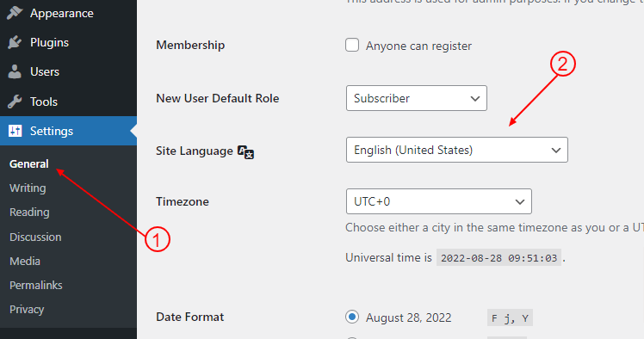The image size is (644, 339).
Task: Open the General settings submenu item
Action: [x=29, y=163]
